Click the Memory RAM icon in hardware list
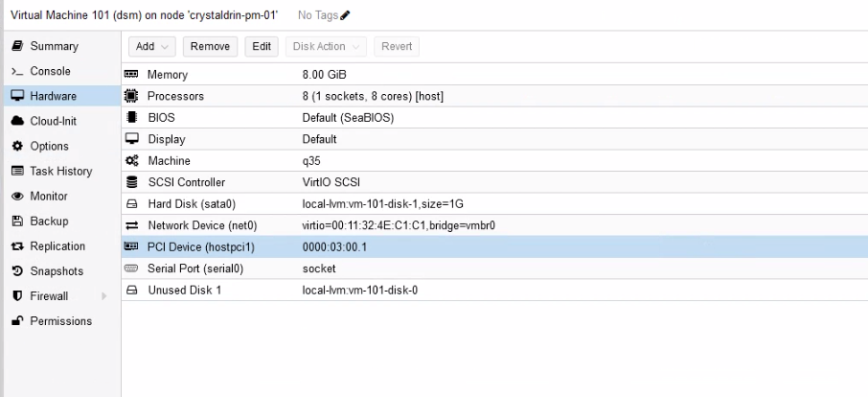This screenshot has height=397, width=868. pyautogui.click(x=132, y=75)
